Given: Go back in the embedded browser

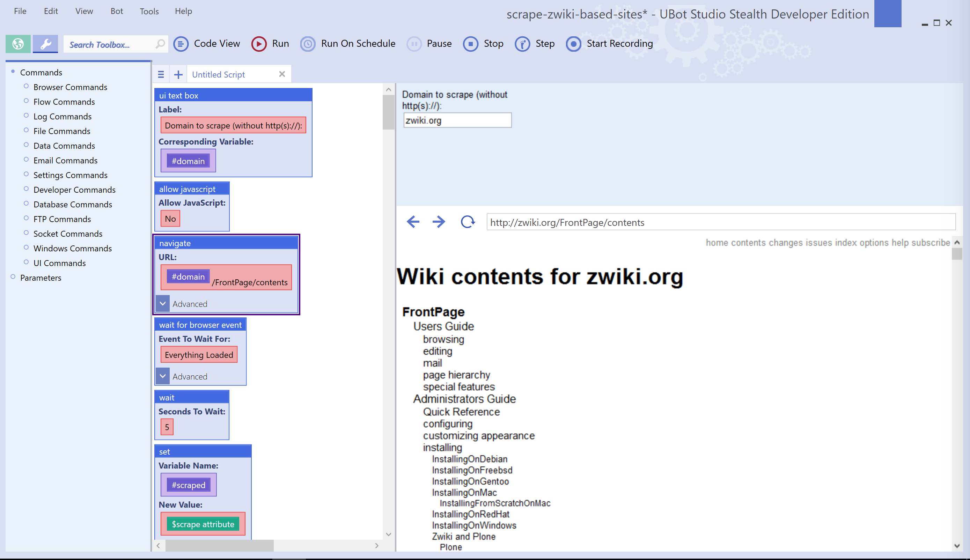Looking at the screenshot, I should click(x=413, y=222).
